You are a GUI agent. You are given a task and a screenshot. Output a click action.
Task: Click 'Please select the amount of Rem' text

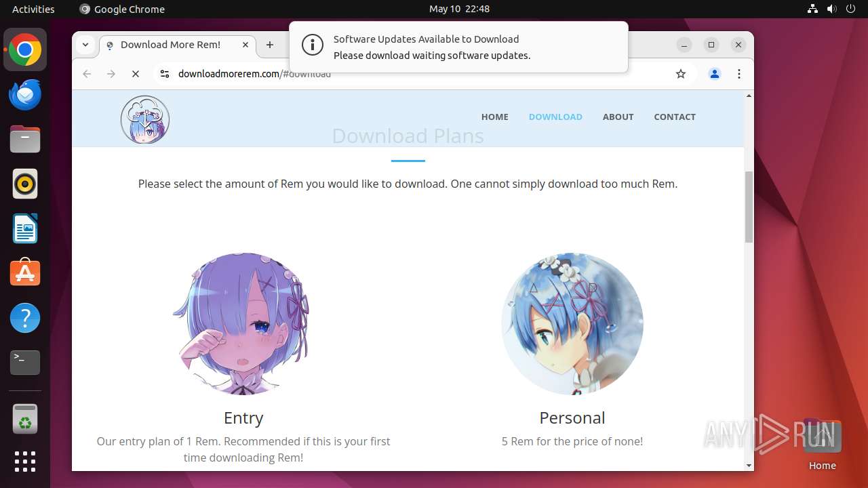click(x=408, y=184)
